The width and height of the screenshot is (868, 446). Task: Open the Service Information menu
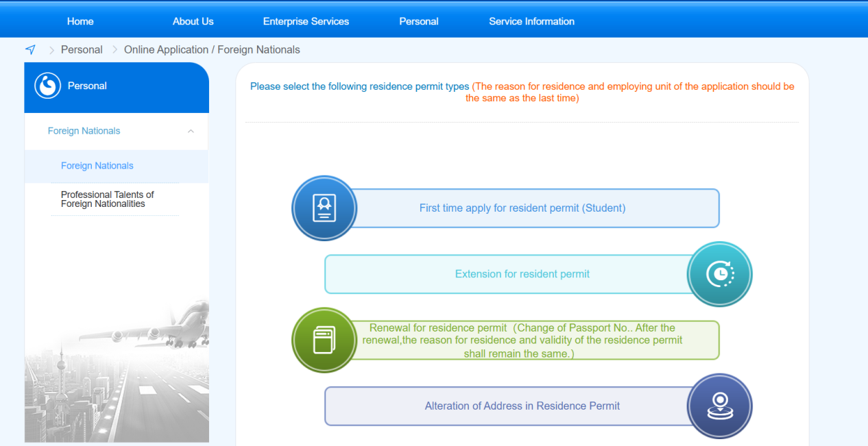tap(531, 21)
